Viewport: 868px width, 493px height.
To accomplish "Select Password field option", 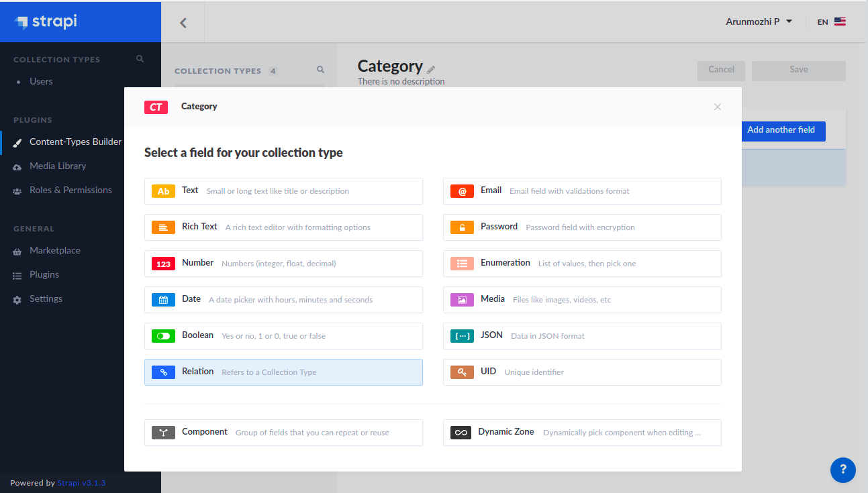I will [582, 227].
